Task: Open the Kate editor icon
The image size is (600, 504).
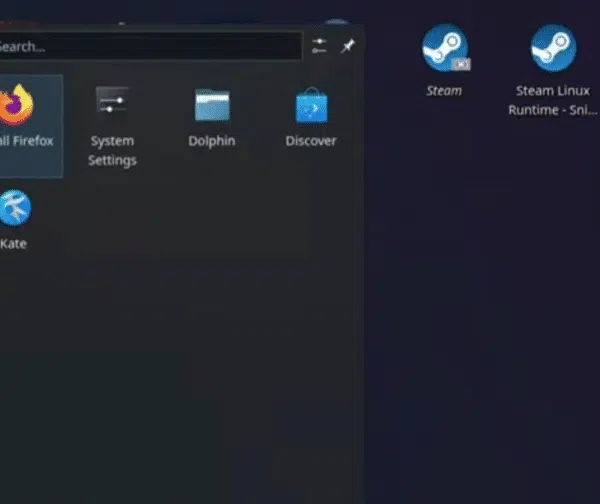Action: pyautogui.click(x=15, y=208)
